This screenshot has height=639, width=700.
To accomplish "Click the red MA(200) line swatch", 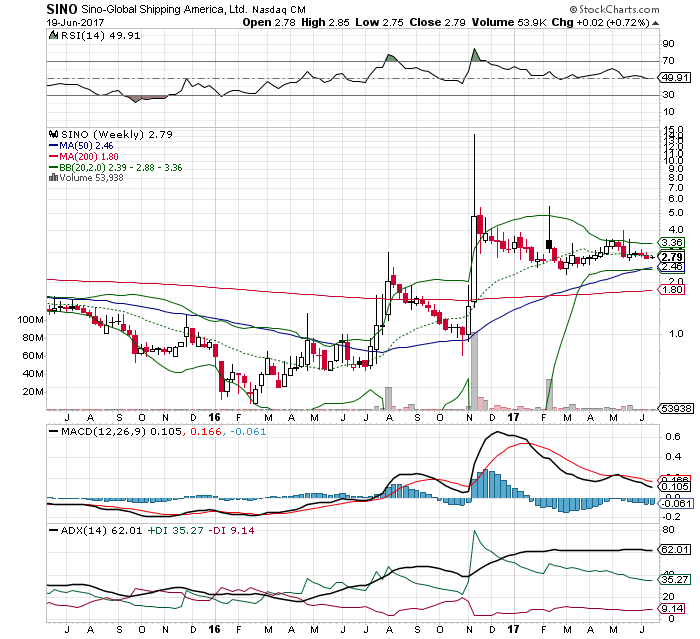I will tap(53, 157).
